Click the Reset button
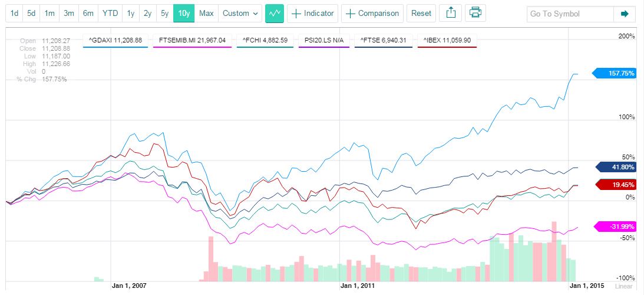This screenshot has width=644, height=295. pos(421,13)
